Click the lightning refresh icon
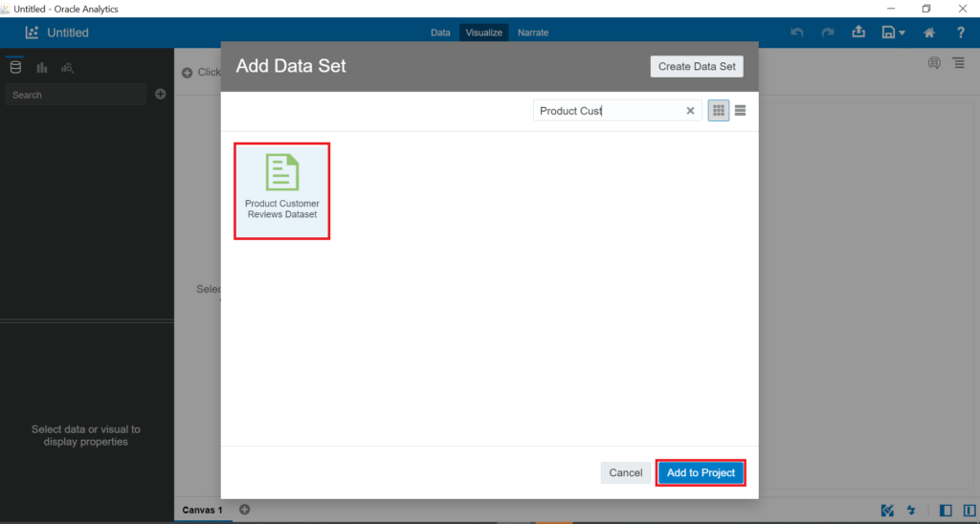980x524 pixels. [x=911, y=511]
